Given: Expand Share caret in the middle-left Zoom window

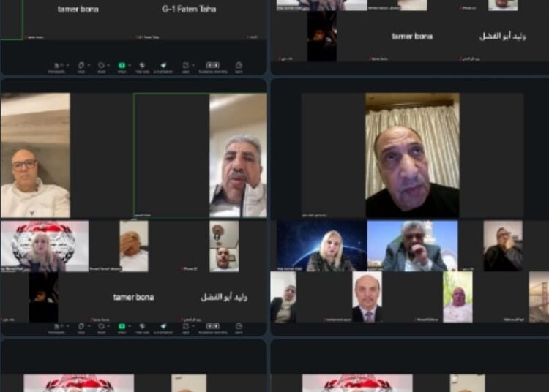Looking at the screenshot, I should (x=130, y=326).
